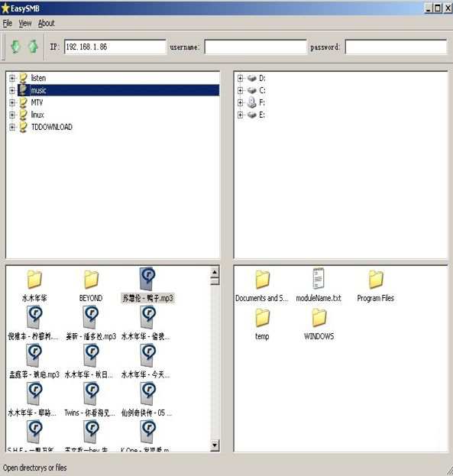Select the WINDOWS folder icon
The image size is (453, 476).
pyautogui.click(x=319, y=318)
